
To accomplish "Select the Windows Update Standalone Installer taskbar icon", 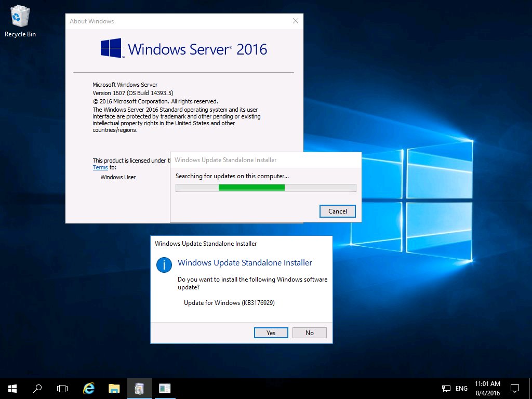I will tap(139, 388).
